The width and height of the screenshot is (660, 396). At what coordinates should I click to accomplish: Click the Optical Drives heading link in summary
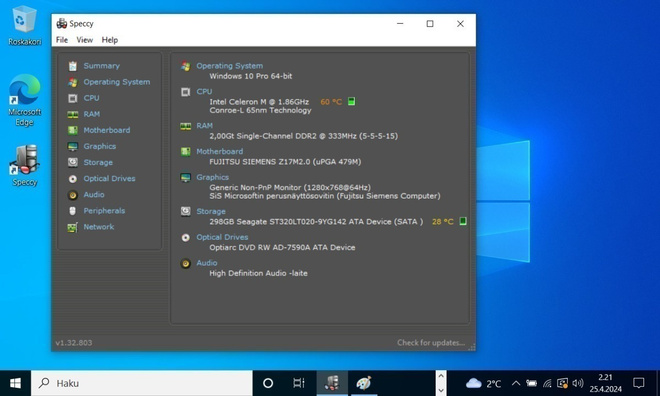click(x=222, y=237)
